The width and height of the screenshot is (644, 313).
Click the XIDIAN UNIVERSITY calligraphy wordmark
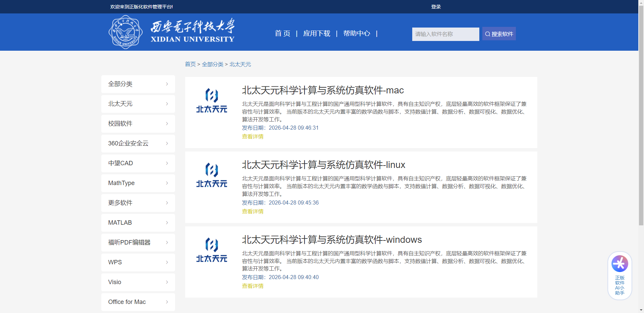tap(193, 31)
